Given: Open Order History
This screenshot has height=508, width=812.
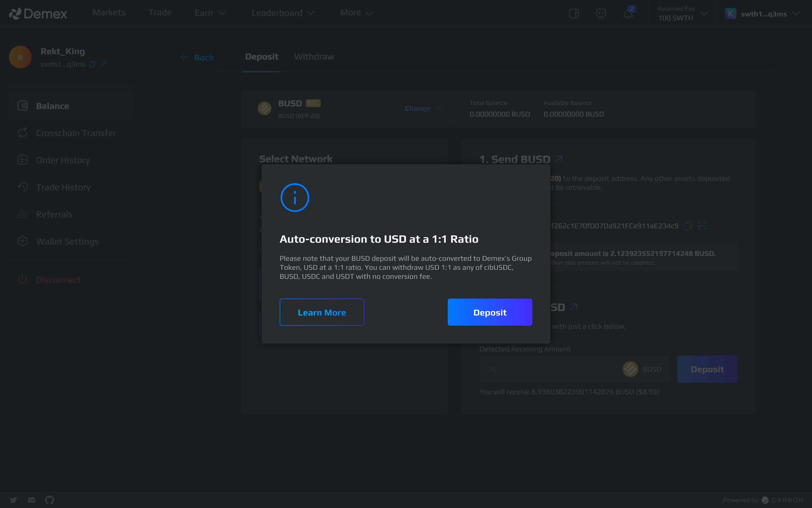Looking at the screenshot, I should click(71, 160).
